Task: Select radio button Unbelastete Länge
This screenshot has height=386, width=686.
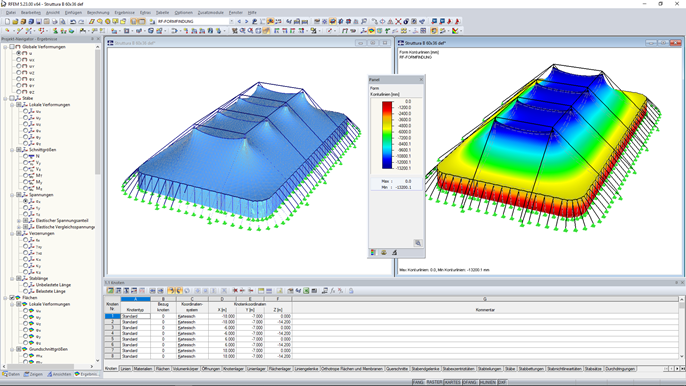Action: pyautogui.click(x=26, y=284)
